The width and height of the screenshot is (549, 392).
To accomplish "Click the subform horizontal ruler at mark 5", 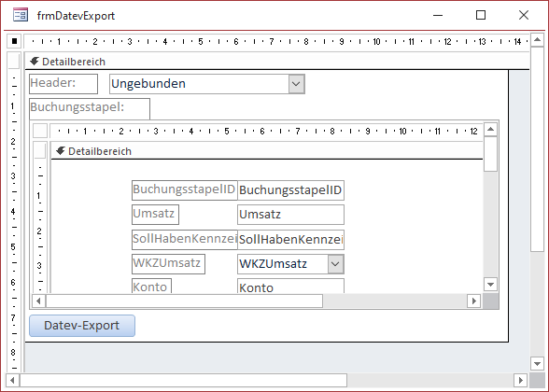I will click(227, 132).
